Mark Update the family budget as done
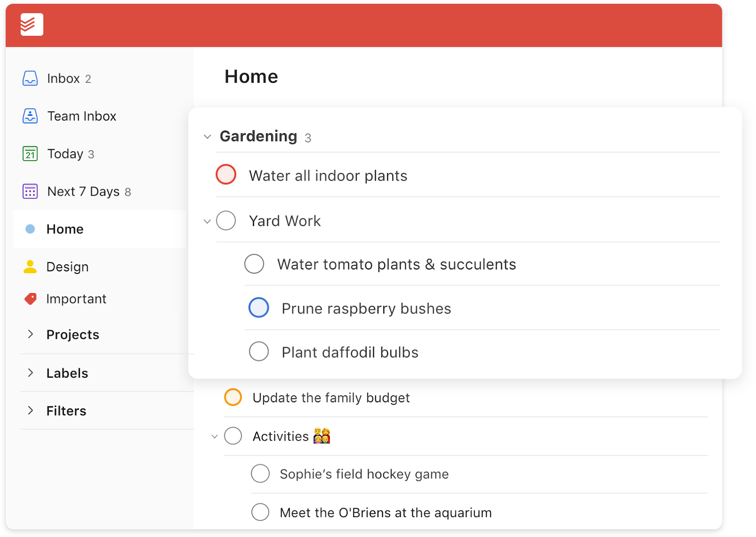Image resolution: width=756 pixels, height=537 pixels. [x=233, y=397]
